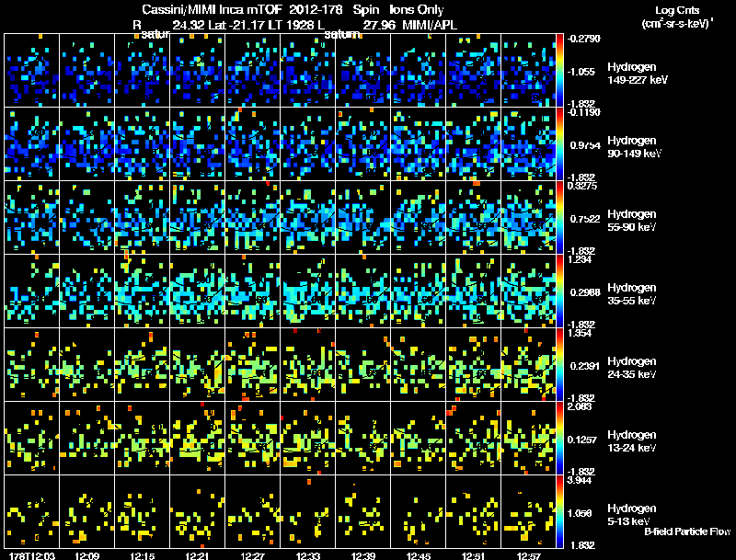
Task: Click the '12:45' time axis label
Action: pos(419,555)
